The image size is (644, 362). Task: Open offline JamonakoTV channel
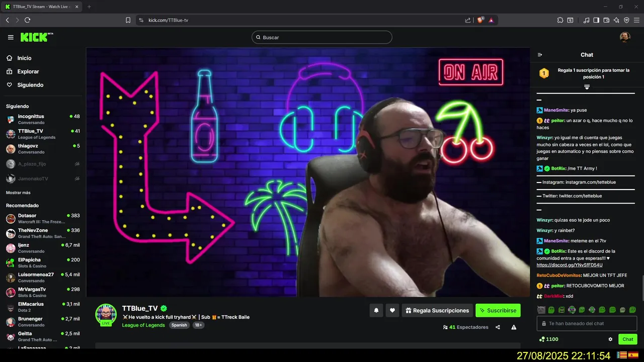point(43,178)
